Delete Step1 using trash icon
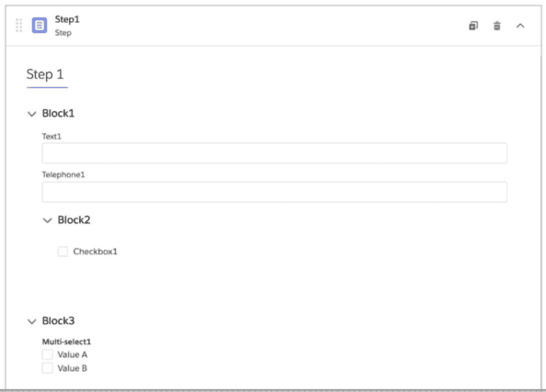Viewport: 546px width, 392px height. coord(497,26)
